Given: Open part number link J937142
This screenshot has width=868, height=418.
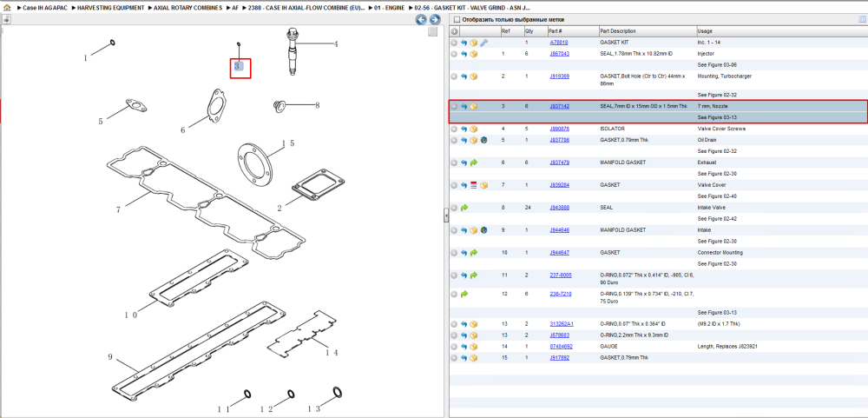Looking at the screenshot, I should [x=559, y=106].
